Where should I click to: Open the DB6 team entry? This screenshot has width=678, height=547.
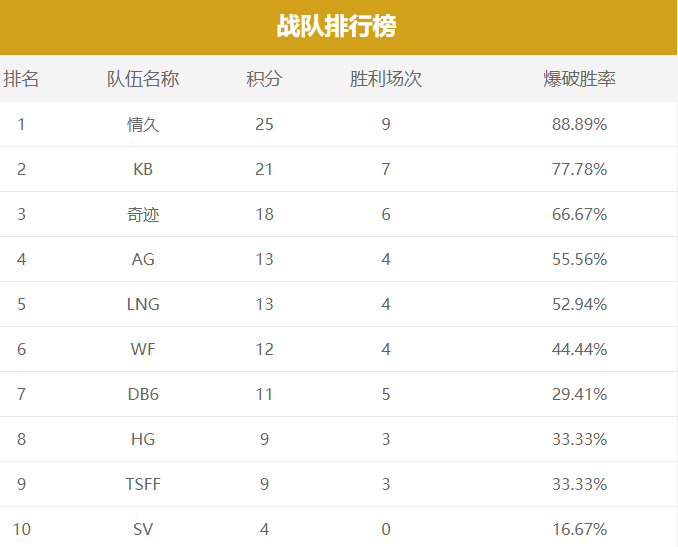(x=143, y=394)
